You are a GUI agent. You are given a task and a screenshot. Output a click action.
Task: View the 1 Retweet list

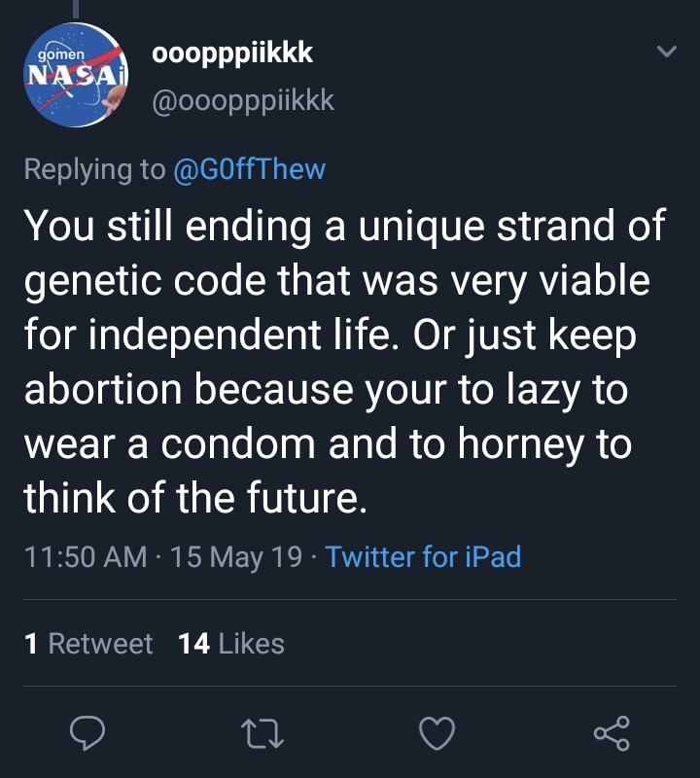88,644
